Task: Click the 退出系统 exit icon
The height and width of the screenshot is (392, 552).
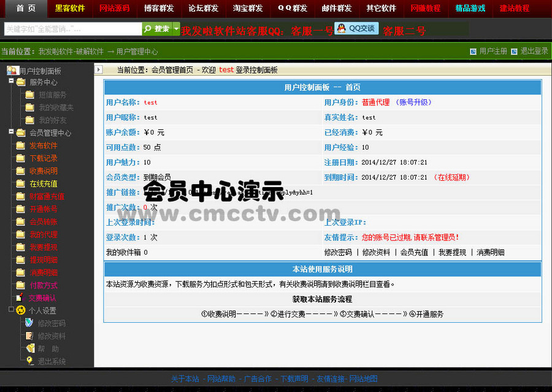Action: click(x=30, y=361)
